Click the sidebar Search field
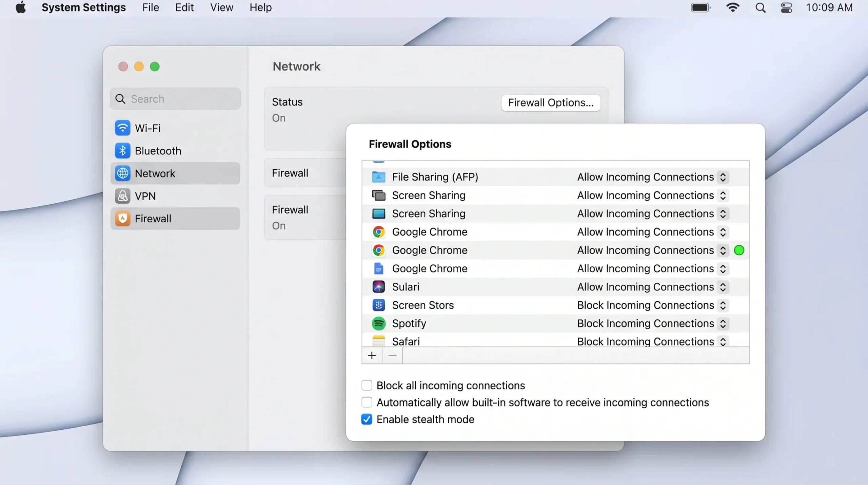The height and width of the screenshot is (485, 868). coord(175,99)
